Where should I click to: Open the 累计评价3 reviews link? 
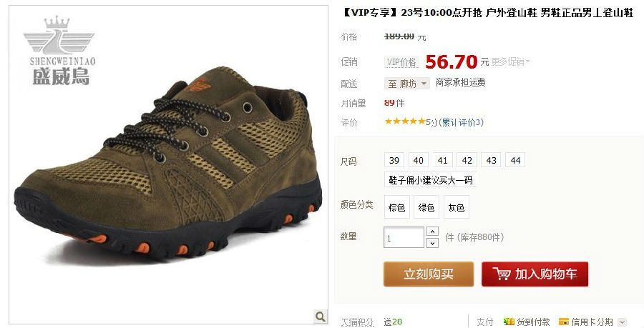pos(462,122)
